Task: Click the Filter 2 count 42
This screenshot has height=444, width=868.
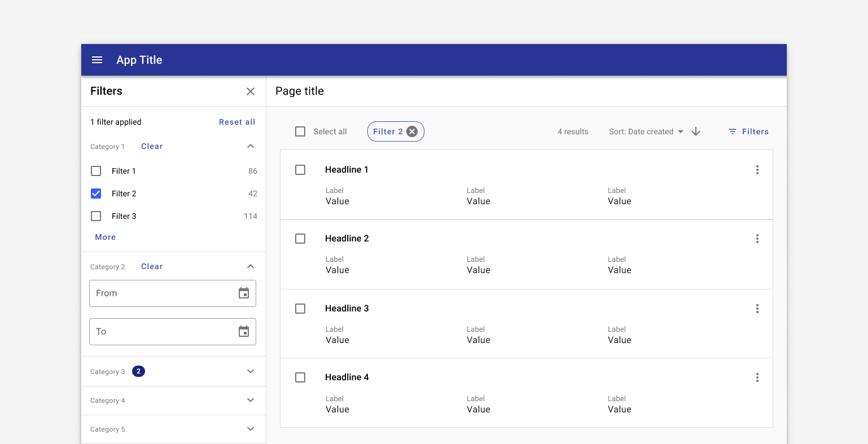Action: coord(253,194)
